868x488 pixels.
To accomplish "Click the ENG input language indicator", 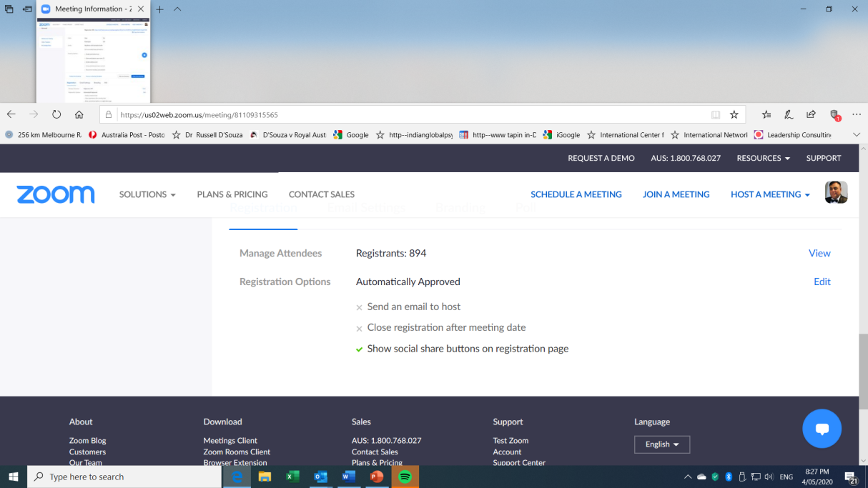I will (x=786, y=477).
